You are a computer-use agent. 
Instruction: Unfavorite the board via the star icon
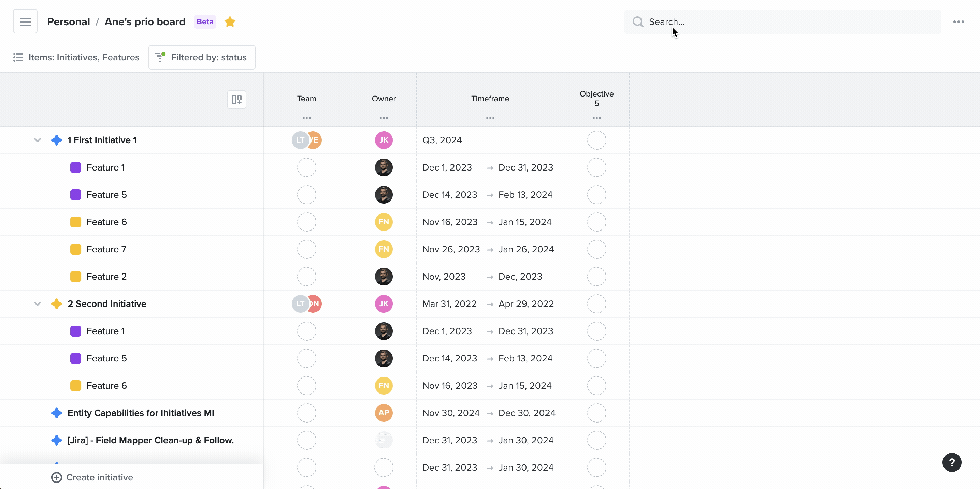pos(230,22)
